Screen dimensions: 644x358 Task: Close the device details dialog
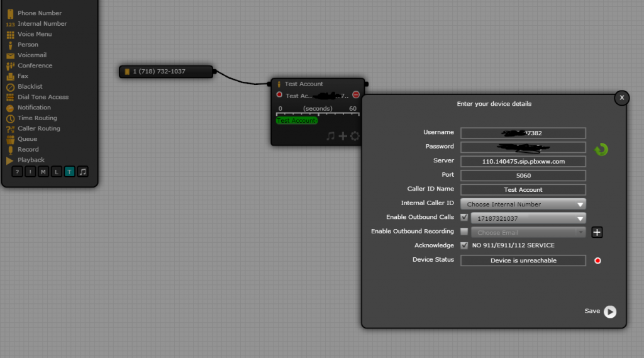coord(622,98)
